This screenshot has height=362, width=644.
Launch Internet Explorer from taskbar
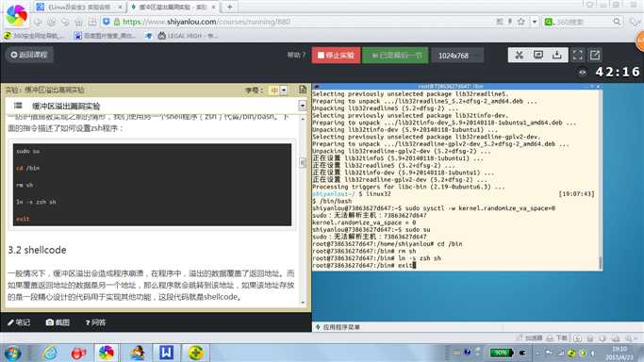50,353
